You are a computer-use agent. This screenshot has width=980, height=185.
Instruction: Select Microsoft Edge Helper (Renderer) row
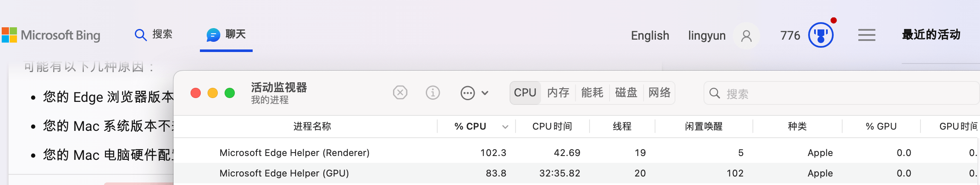tap(577, 153)
